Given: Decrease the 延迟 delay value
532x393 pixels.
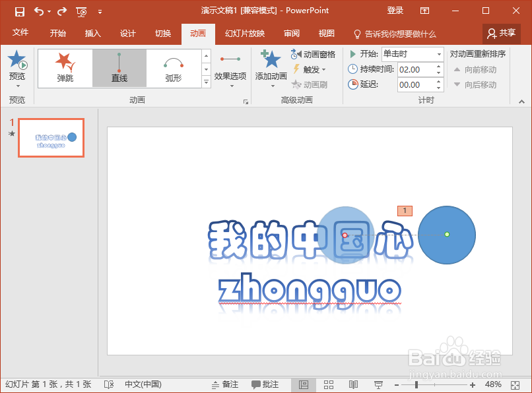Looking at the screenshot, I should pos(439,88).
